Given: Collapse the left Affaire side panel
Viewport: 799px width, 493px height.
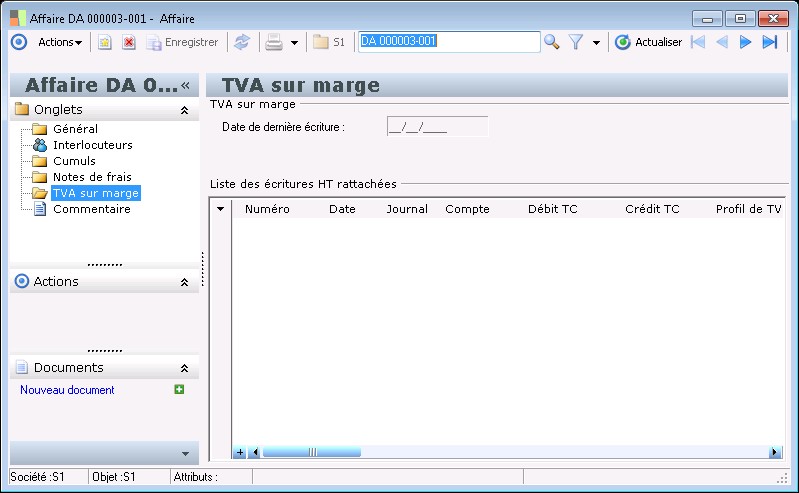Looking at the screenshot, I should 185,85.
